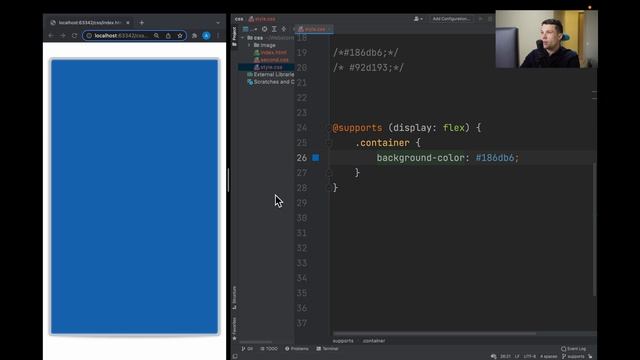Click the 4 spaces indent status
Image resolution: width=640 pixels, height=360 pixels.
549,356
